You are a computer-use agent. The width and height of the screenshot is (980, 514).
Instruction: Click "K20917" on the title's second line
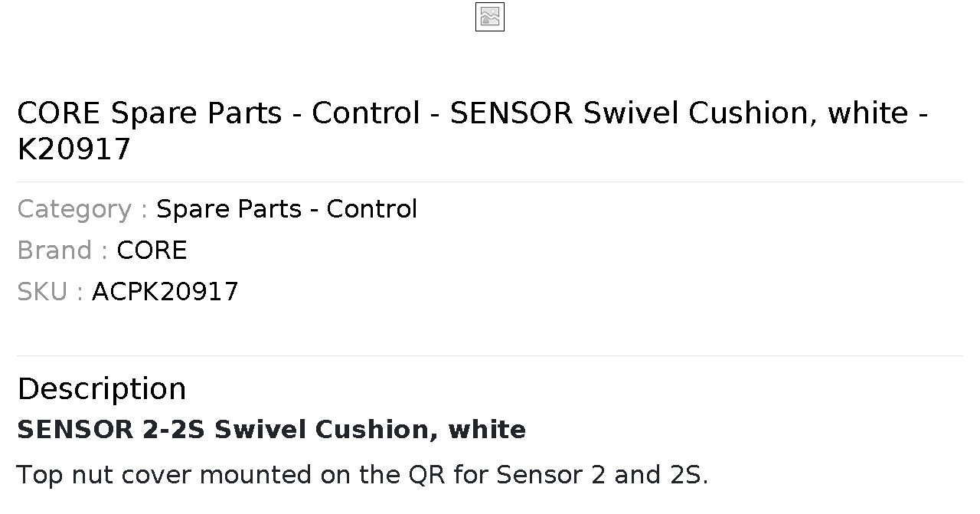(74, 149)
